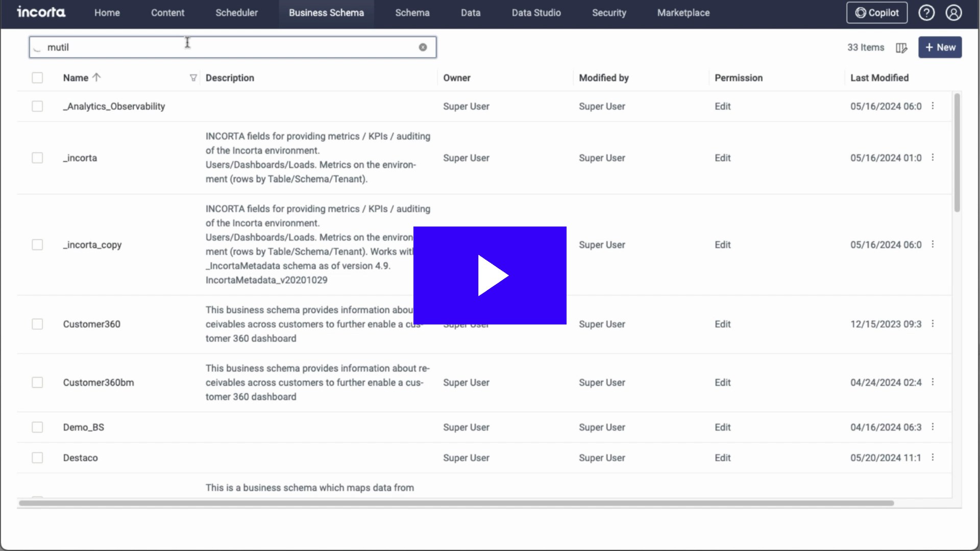The image size is (980, 551).
Task: Clear the search field with the X icon
Action: (423, 47)
